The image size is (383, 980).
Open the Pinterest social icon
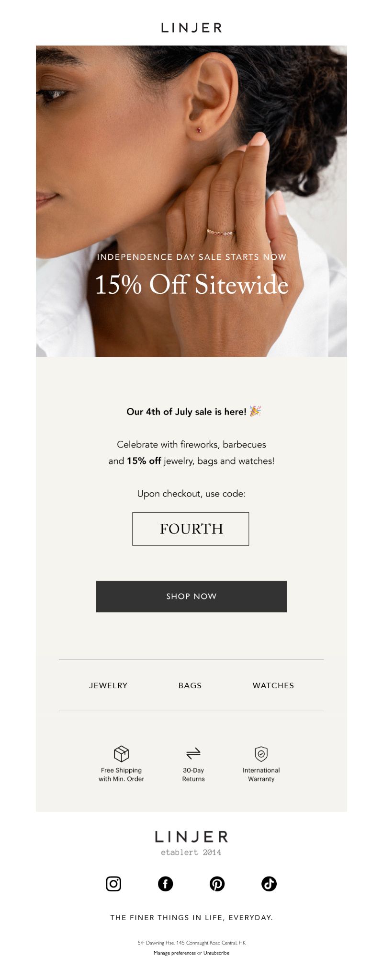[217, 884]
